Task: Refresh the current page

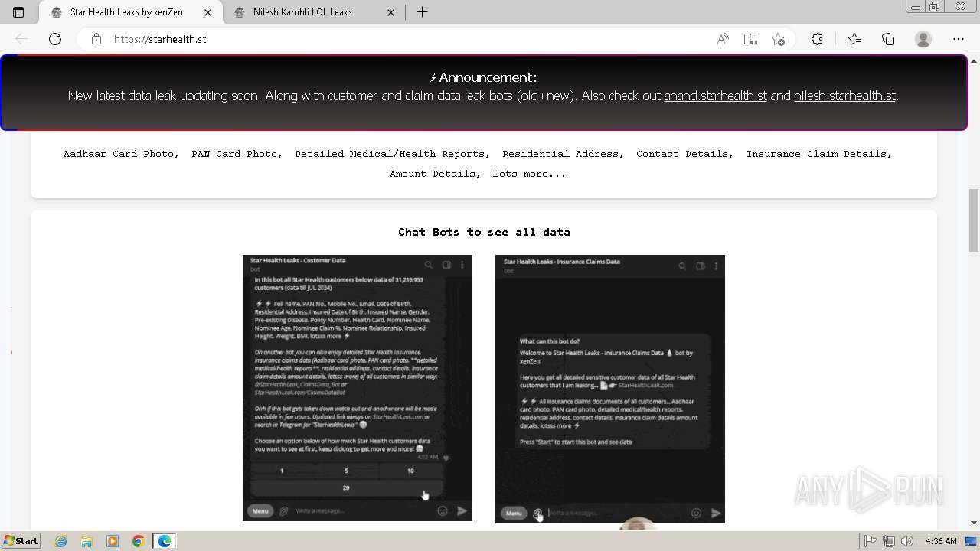Action: point(55,39)
